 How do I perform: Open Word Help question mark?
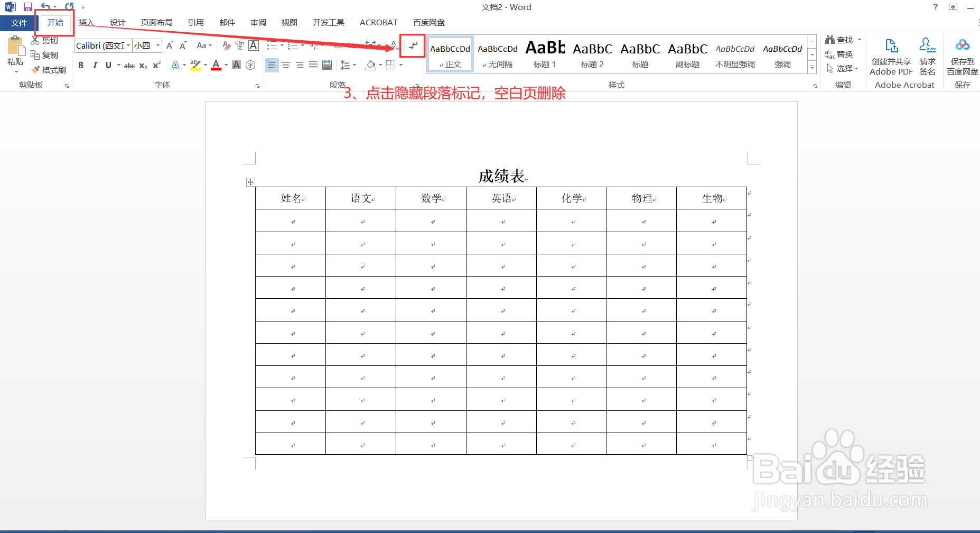(936, 7)
